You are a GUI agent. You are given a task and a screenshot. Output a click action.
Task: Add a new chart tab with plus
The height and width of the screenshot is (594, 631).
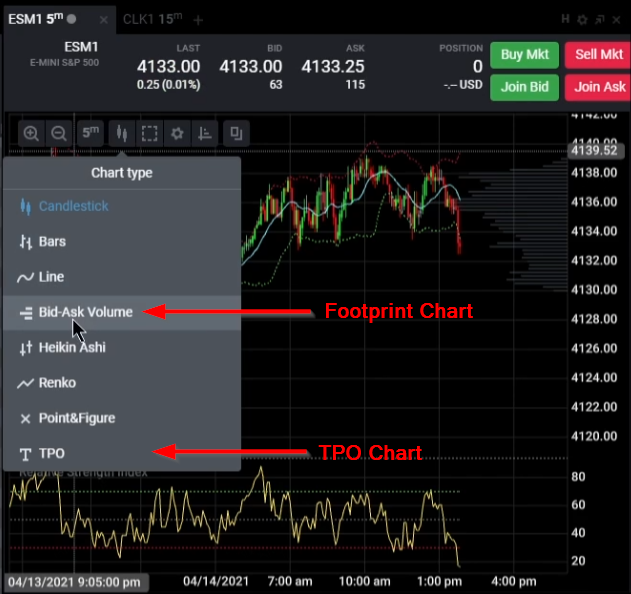(198, 19)
